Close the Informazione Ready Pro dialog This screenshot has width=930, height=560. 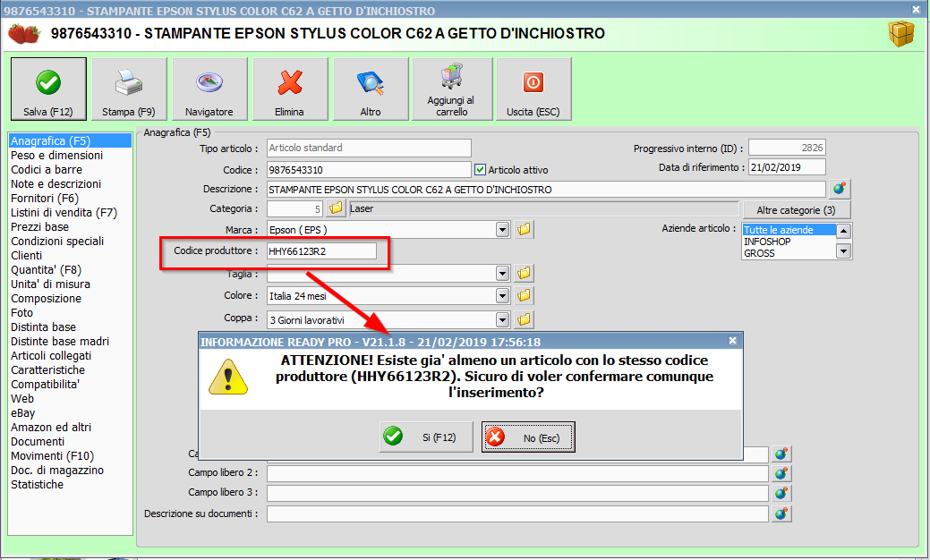(x=732, y=340)
